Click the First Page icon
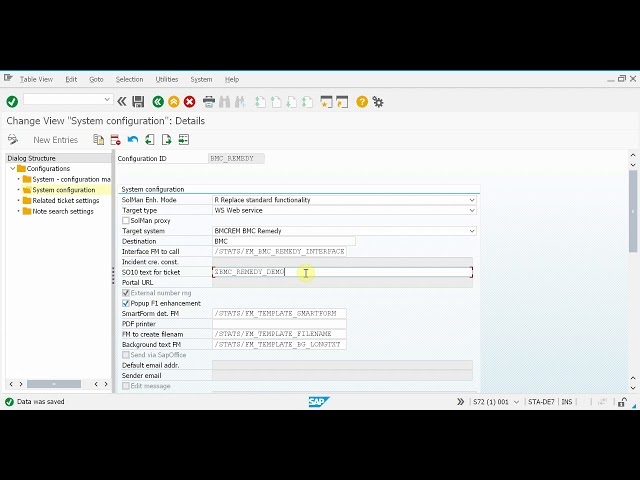Screen dimensions: 640x480 click(260, 102)
